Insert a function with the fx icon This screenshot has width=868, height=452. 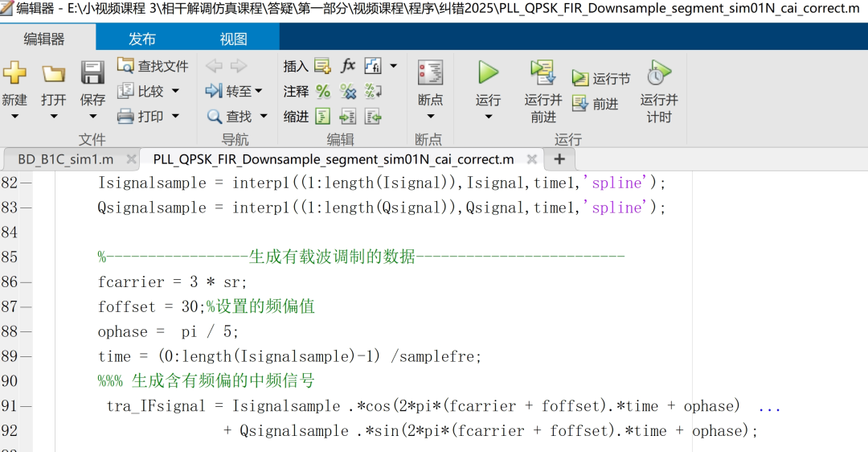[348, 66]
